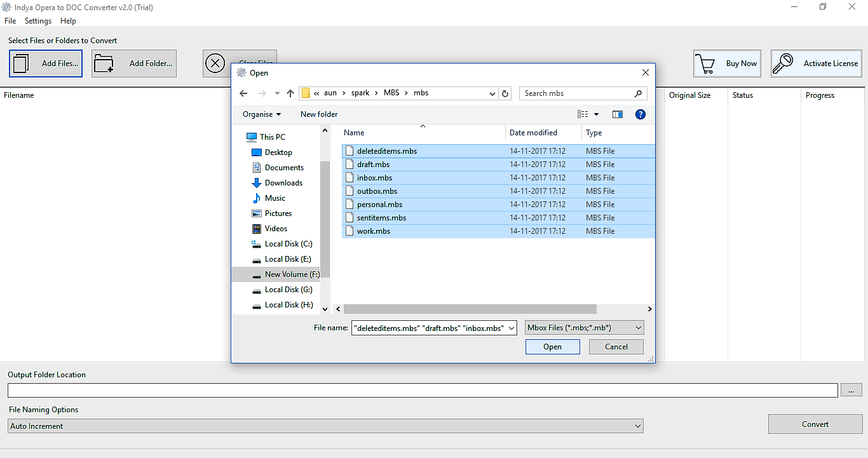This screenshot has width=868, height=458.
Task: Select outbox.mbs file
Action: tap(498, 191)
